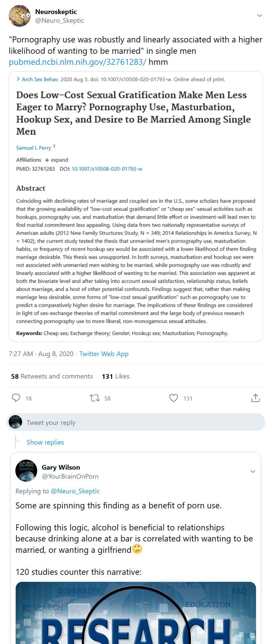The image size is (271, 644).
Task: Click the Arch Sex Behav journal link
Action: point(40,79)
